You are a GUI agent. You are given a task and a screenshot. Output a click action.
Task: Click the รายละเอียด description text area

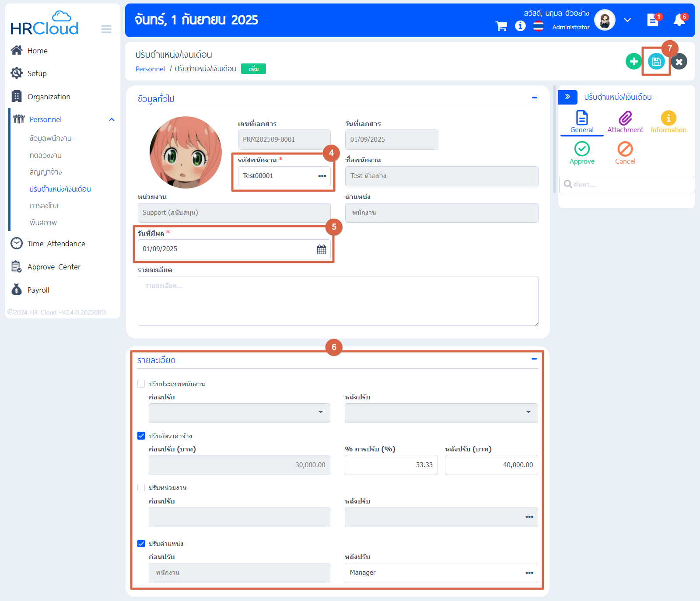(x=338, y=301)
